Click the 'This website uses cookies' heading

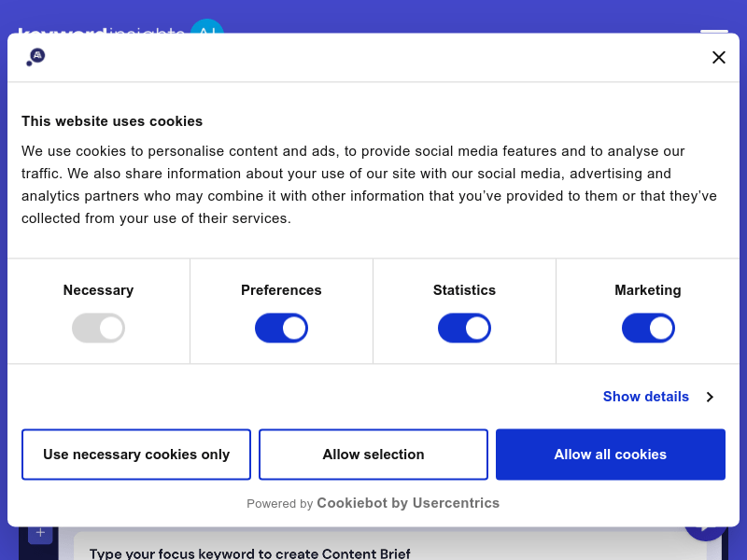[x=112, y=121]
